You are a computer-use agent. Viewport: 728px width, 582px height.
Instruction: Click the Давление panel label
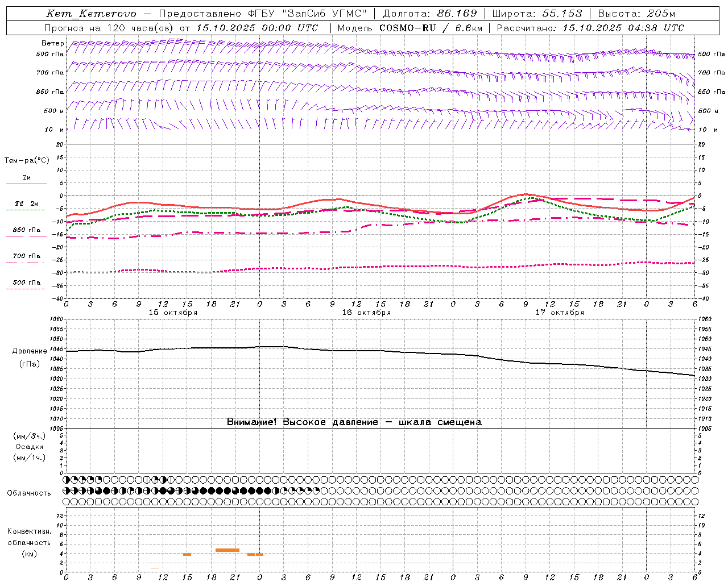[x=30, y=351]
